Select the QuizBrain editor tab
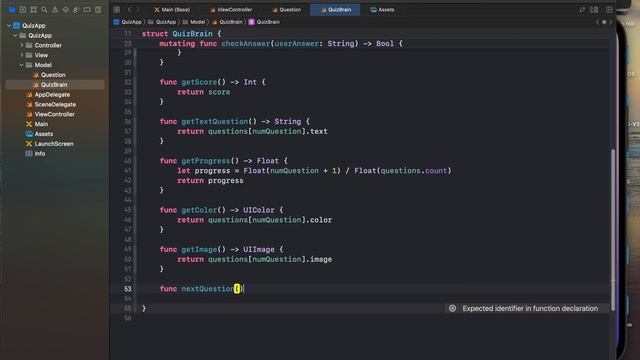The height and width of the screenshot is (360, 640). coord(335,9)
